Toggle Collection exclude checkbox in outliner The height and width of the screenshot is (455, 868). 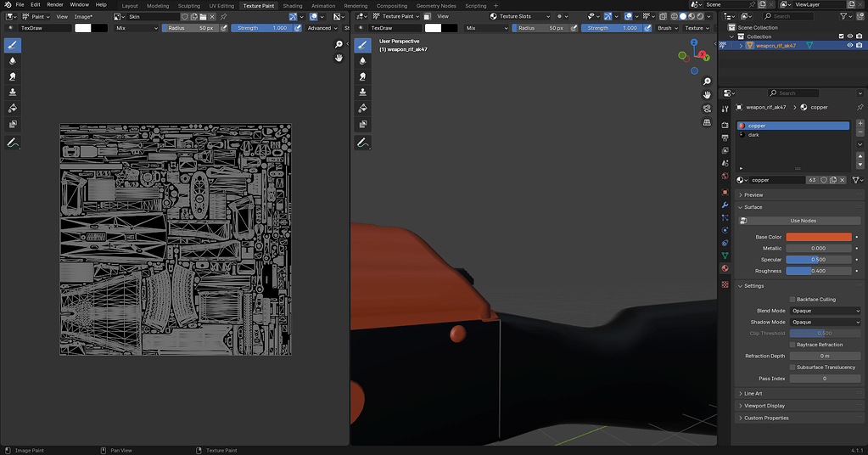(x=842, y=37)
